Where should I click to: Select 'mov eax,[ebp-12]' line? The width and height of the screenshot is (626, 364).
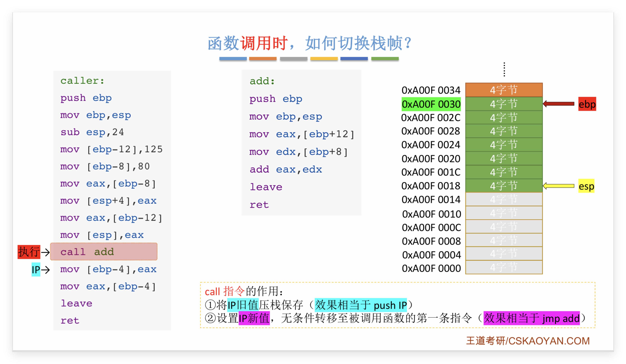tap(111, 218)
